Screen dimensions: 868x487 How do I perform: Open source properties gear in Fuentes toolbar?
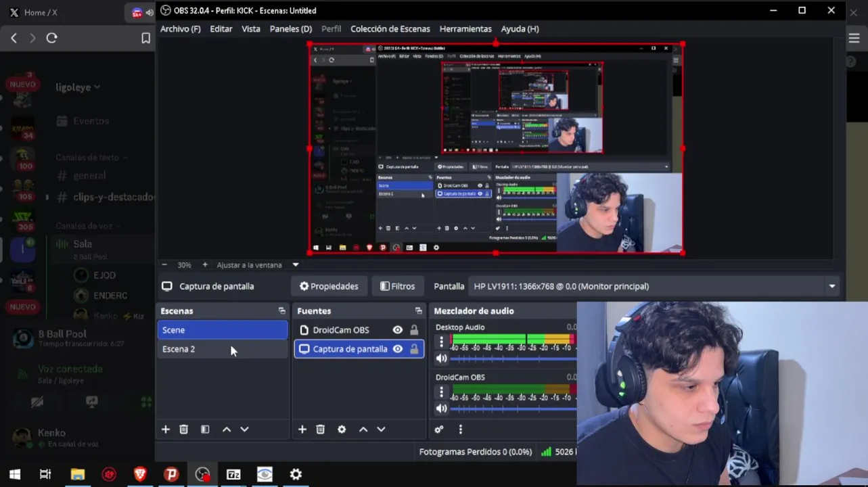(x=342, y=430)
